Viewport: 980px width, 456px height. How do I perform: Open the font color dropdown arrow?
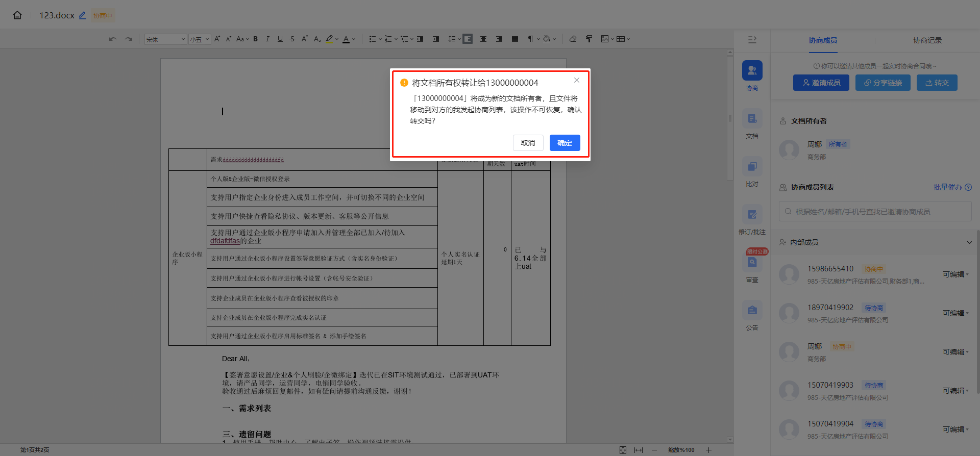click(354, 39)
